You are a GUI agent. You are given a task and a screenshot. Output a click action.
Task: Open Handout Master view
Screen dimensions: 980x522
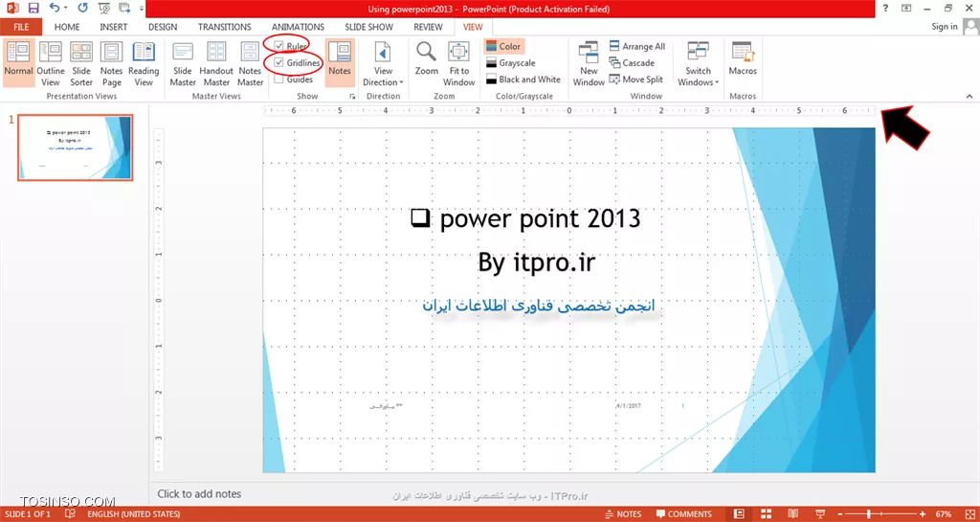[x=216, y=63]
